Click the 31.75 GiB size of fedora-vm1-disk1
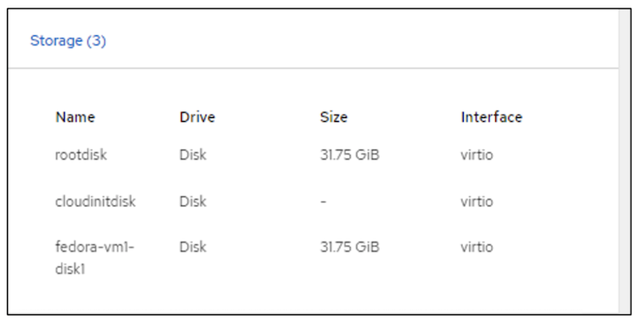 click(x=350, y=248)
